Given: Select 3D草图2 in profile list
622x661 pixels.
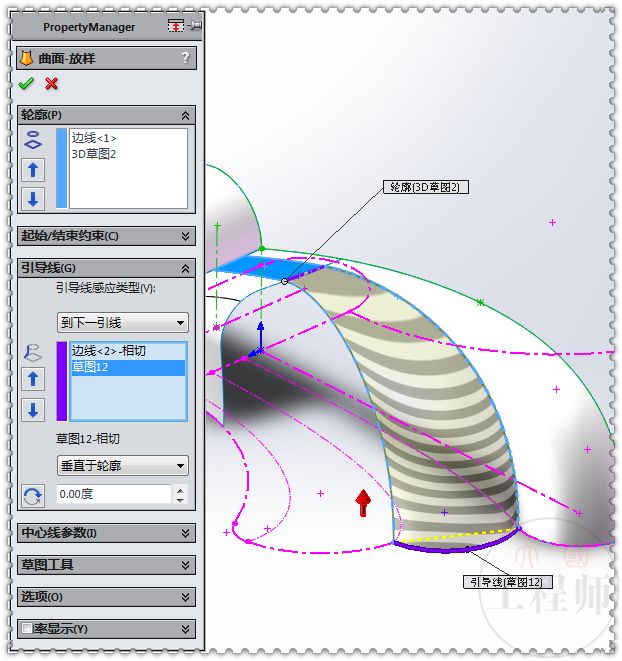Looking at the screenshot, I should 94,154.
